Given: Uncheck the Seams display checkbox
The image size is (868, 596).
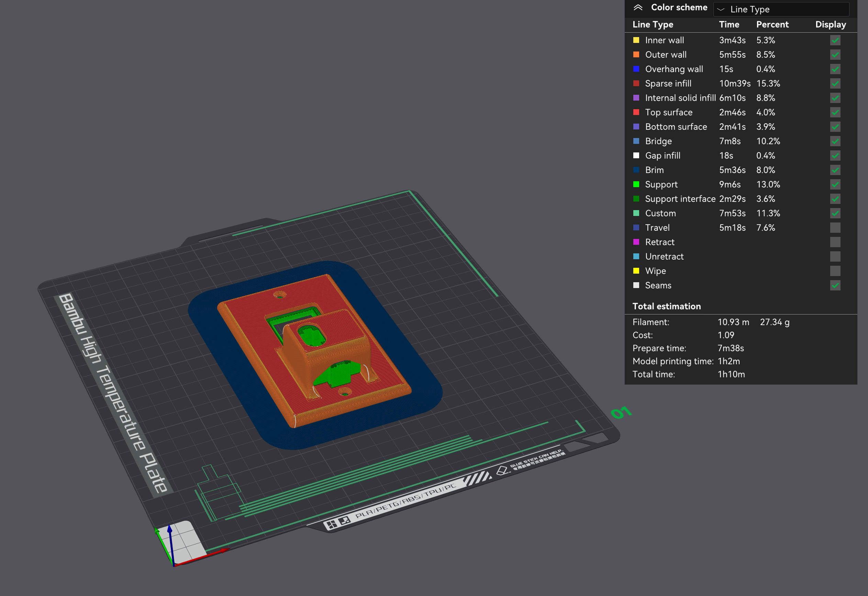Looking at the screenshot, I should (835, 286).
